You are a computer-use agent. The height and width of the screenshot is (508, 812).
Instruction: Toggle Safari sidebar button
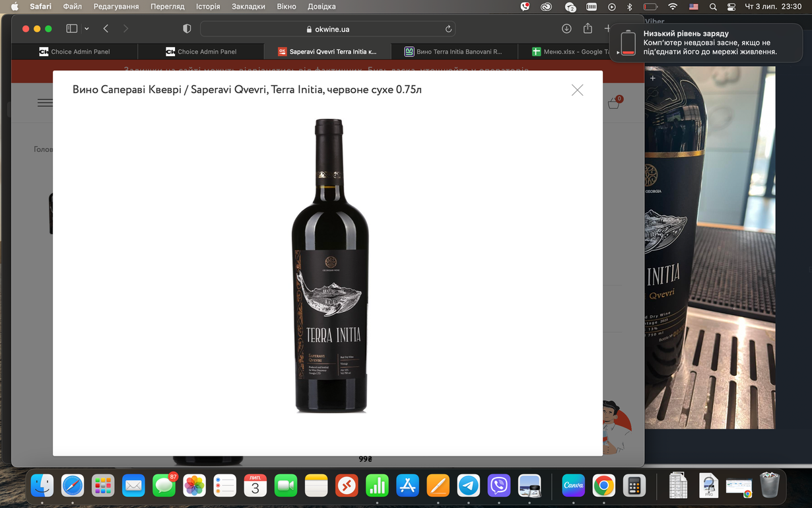point(72,29)
